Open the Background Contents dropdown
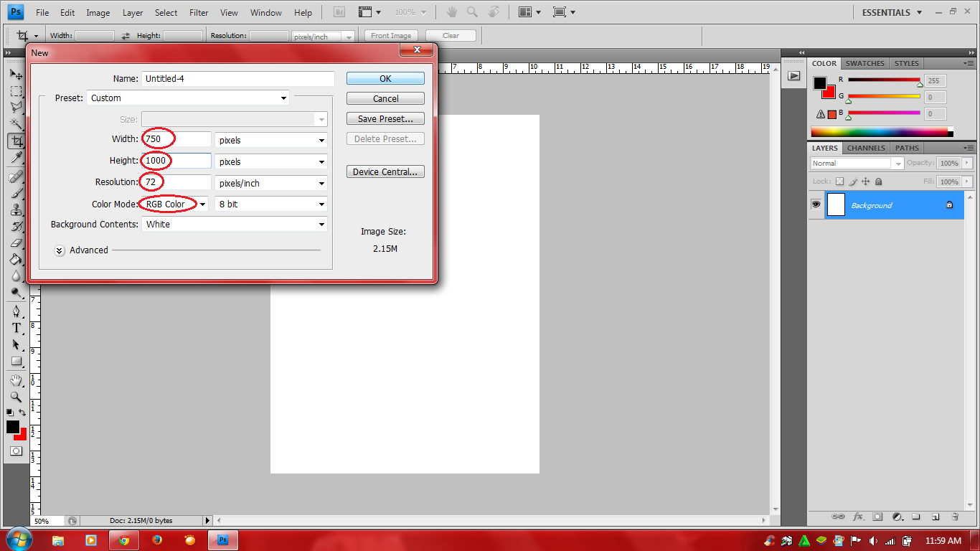Image resolution: width=980 pixels, height=551 pixels. 235,225
